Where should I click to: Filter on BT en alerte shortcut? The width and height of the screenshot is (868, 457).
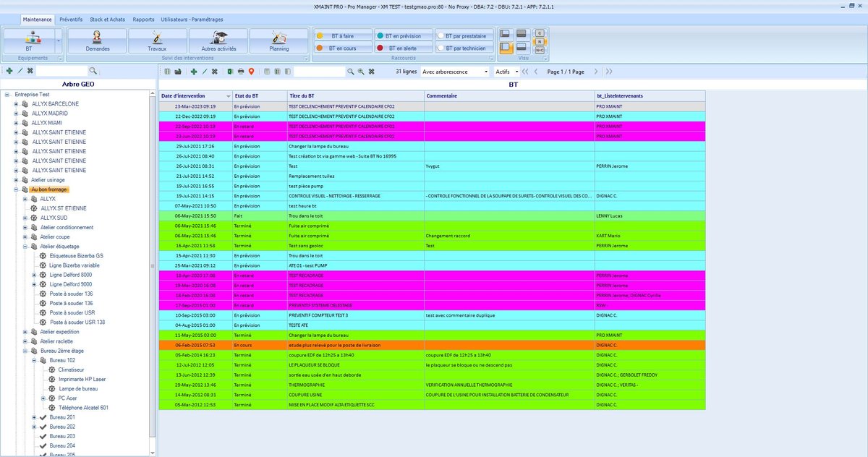click(x=403, y=48)
